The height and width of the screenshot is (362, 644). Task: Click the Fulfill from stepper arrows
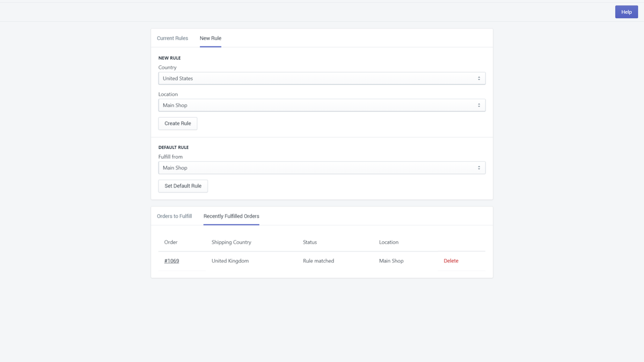pyautogui.click(x=478, y=167)
